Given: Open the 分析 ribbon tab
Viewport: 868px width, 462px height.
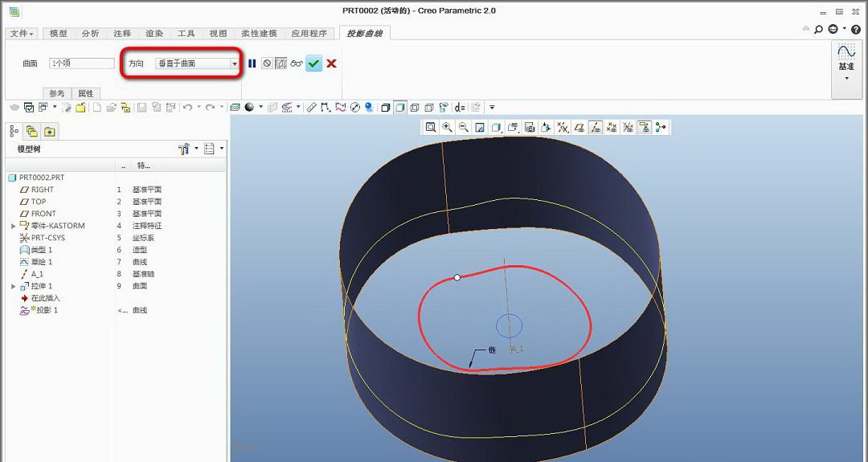Looking at the screenshot, I should pyautogui.click(x=90, y=34).
